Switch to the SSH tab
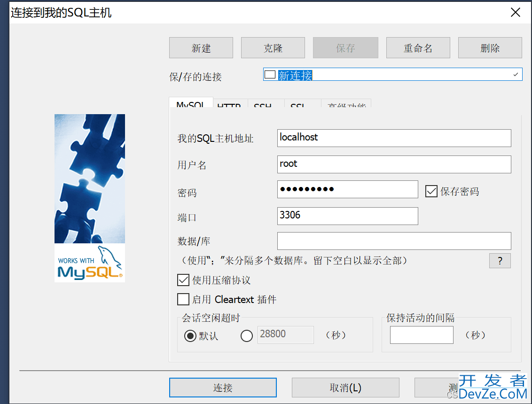The image size is (532, 404). point(266,104)
